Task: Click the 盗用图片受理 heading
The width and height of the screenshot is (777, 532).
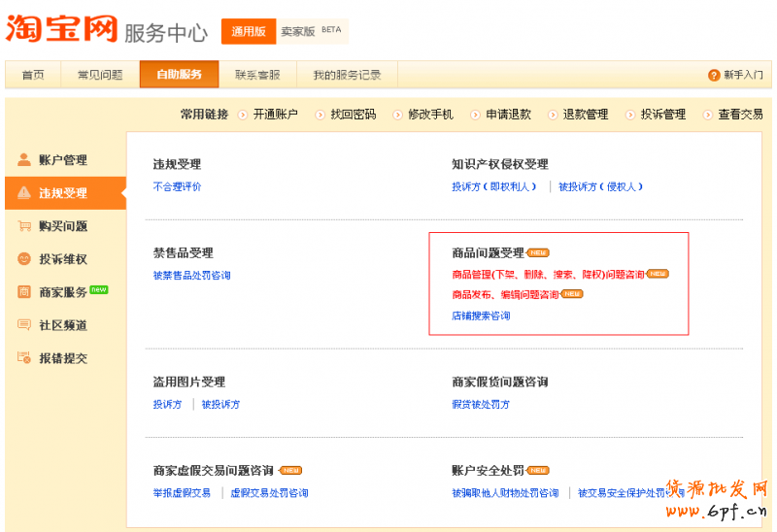Action: pos(189,382)
